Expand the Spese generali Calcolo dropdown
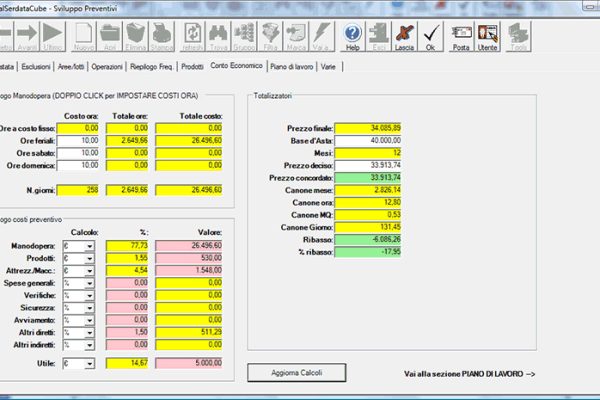 (x=89, y=286)
